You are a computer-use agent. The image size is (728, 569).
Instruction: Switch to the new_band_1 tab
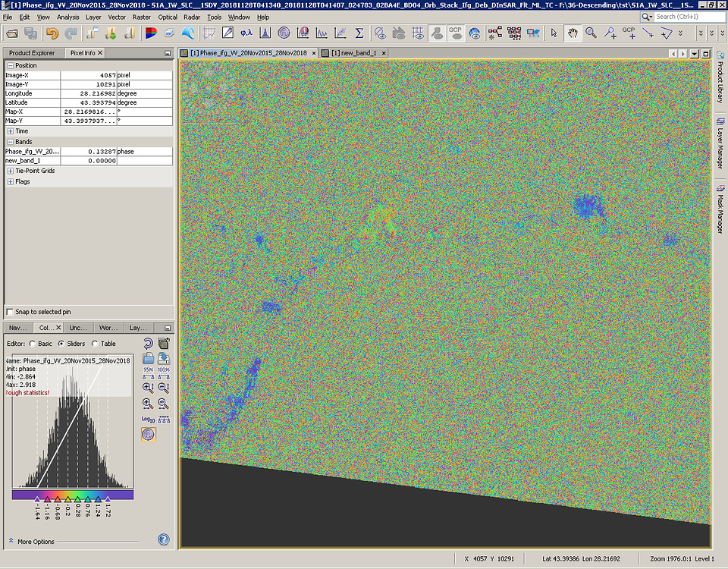(353, 53)
